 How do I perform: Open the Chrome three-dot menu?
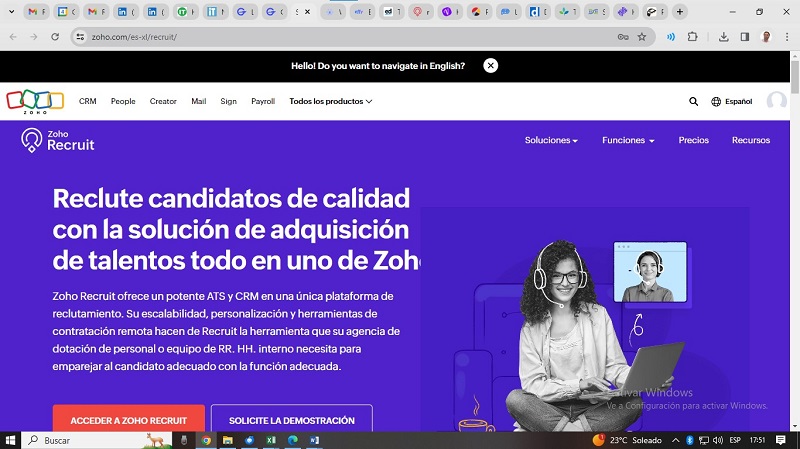(x=787, y=37)
